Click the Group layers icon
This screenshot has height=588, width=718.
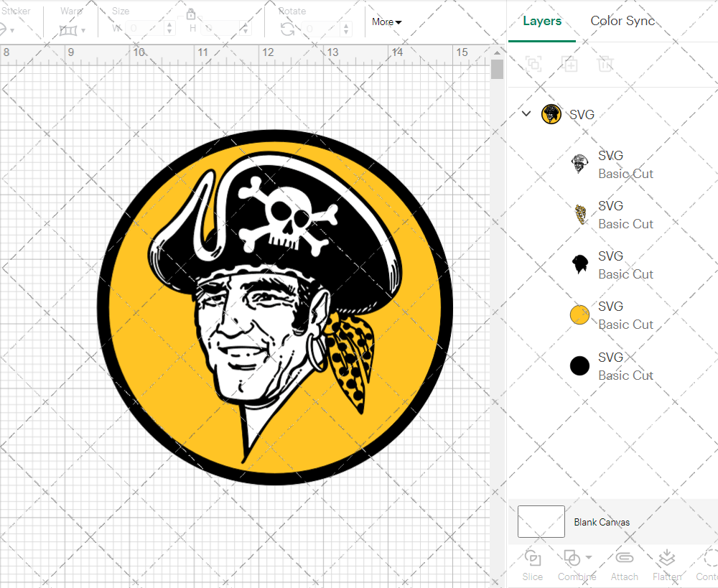pos(533,64)
